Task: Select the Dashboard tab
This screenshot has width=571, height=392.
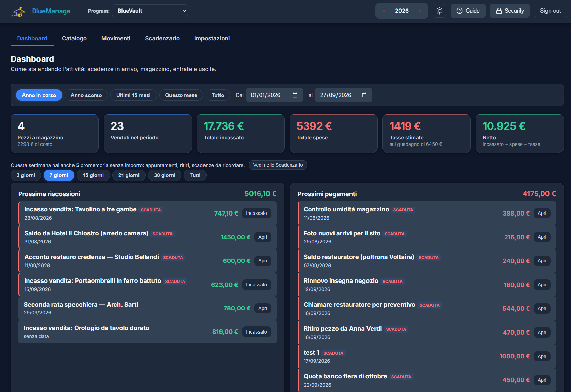Action: click(32, 38)
